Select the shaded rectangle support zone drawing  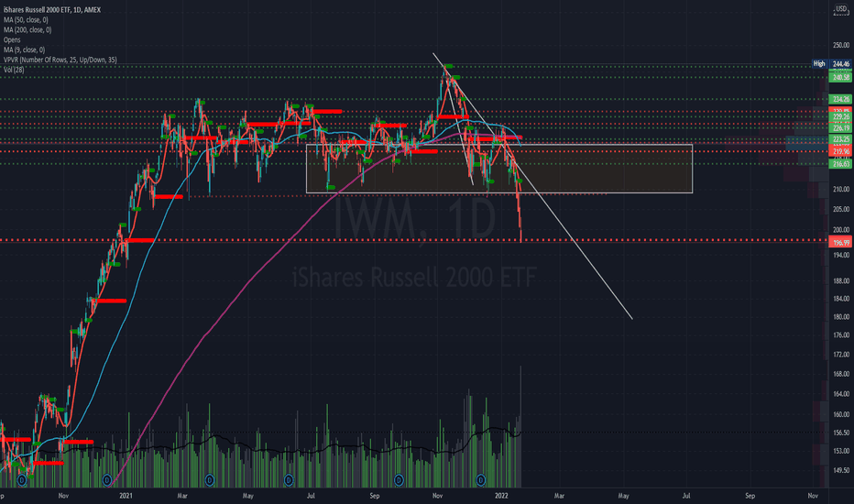point(499,169)
